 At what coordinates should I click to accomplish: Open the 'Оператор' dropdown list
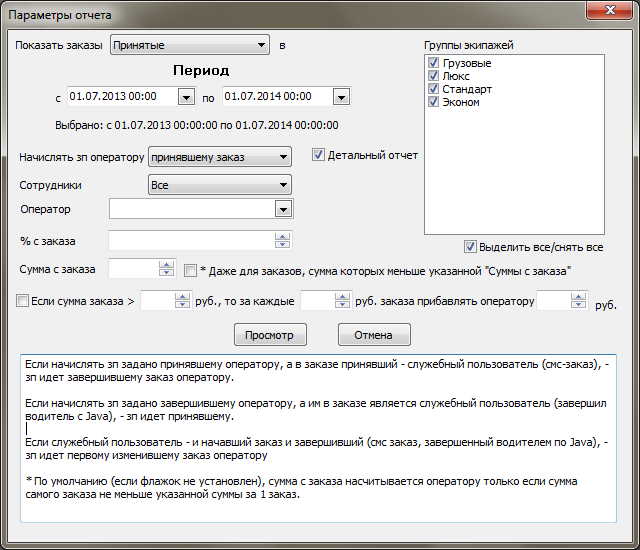tap(283, 209)
